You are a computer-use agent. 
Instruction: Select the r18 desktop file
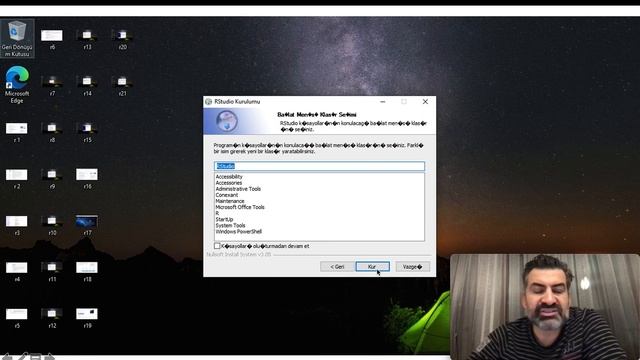pos(87,271)
